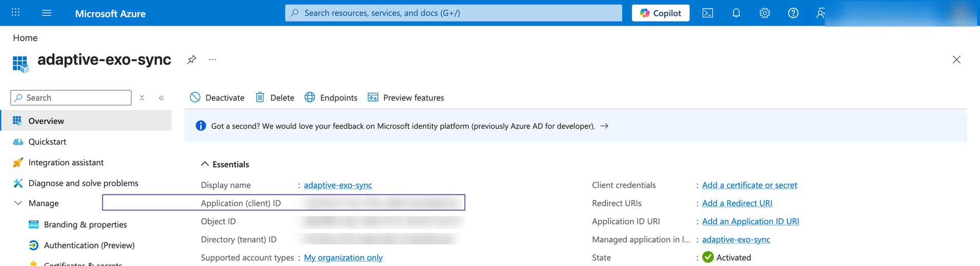Click the Diagnose wrench icon
The image size is (980, 266).
tap(18, 183)
